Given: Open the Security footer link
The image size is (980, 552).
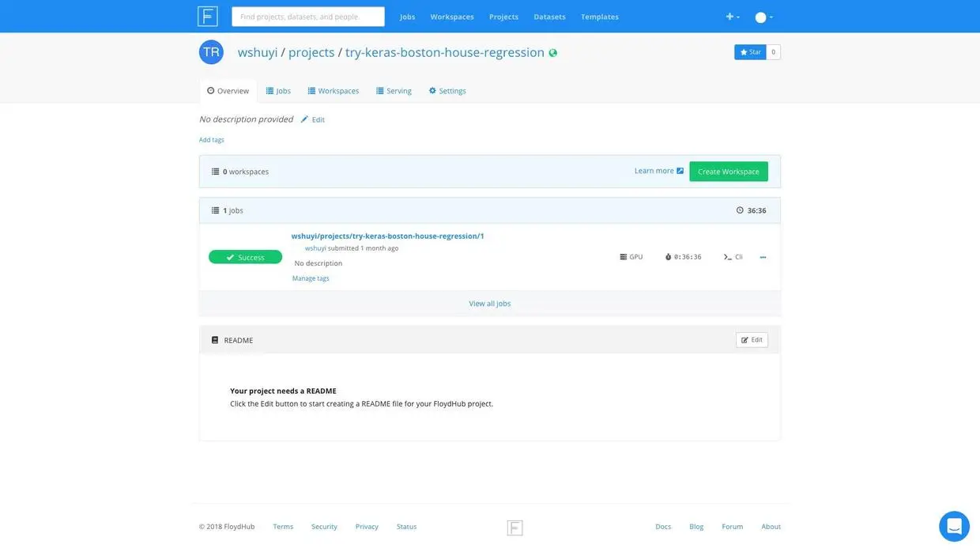Looking at the screenshot, I should 324,527.
